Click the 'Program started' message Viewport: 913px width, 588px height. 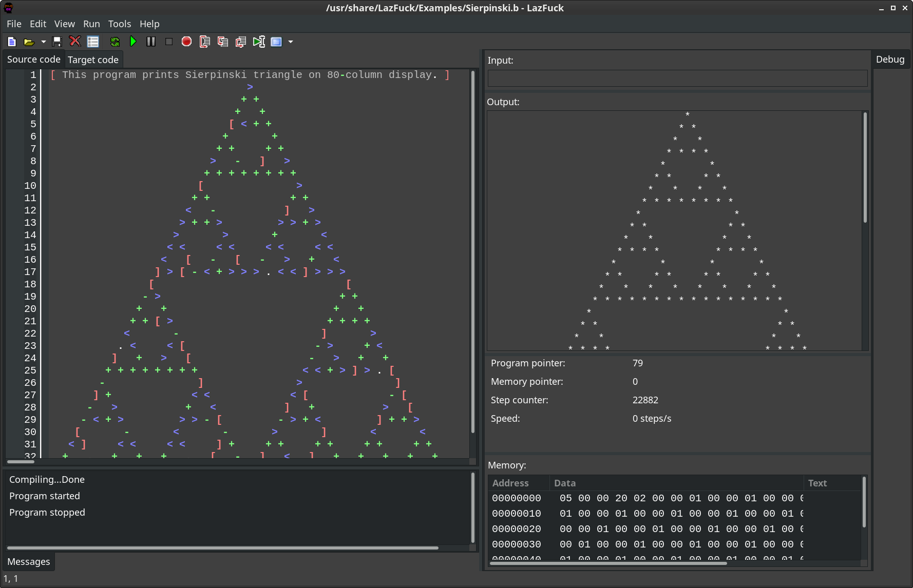(45, 496)
